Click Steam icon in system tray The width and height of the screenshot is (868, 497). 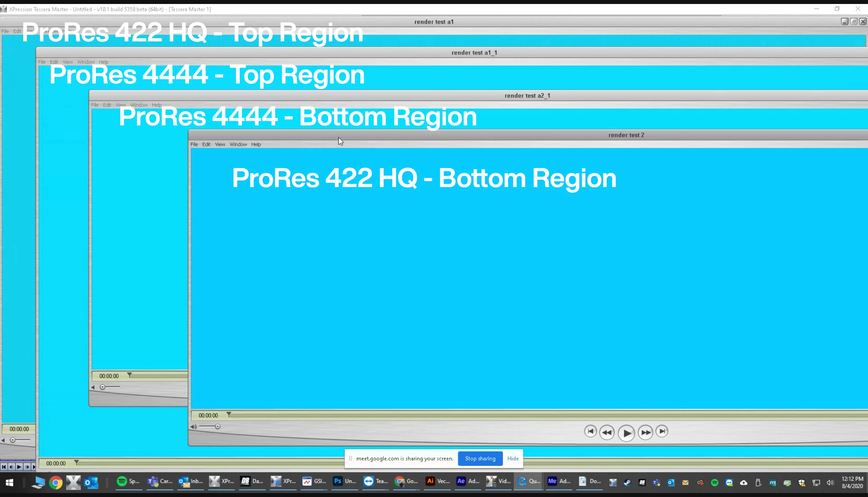[x=627, y=483]
